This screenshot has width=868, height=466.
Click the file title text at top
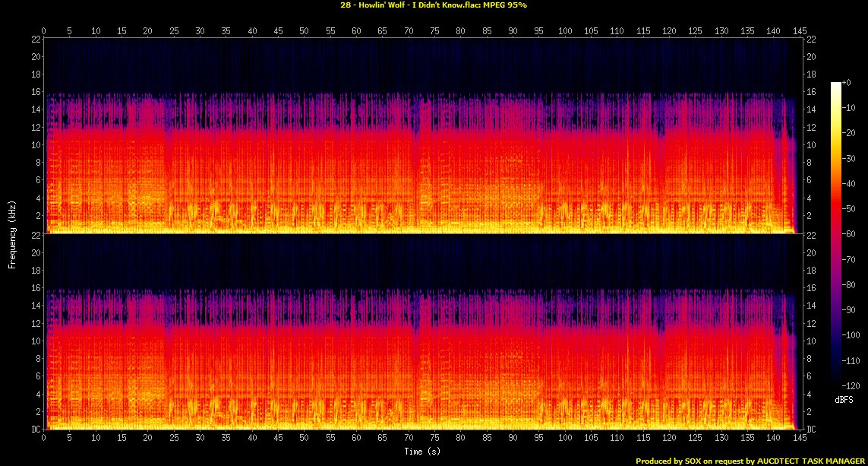click(434, 5)
